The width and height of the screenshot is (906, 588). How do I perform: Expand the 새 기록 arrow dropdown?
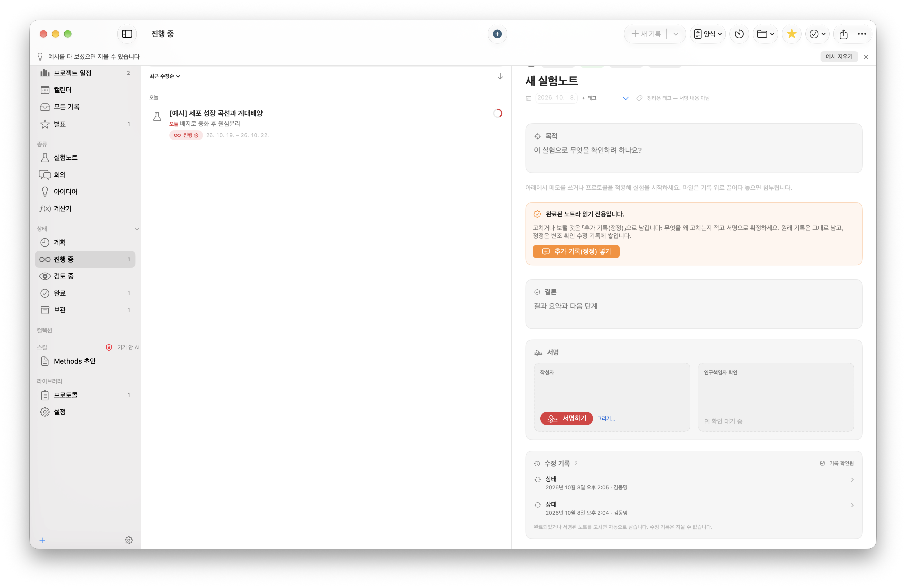pyautogui.click(x=676, y=34)
